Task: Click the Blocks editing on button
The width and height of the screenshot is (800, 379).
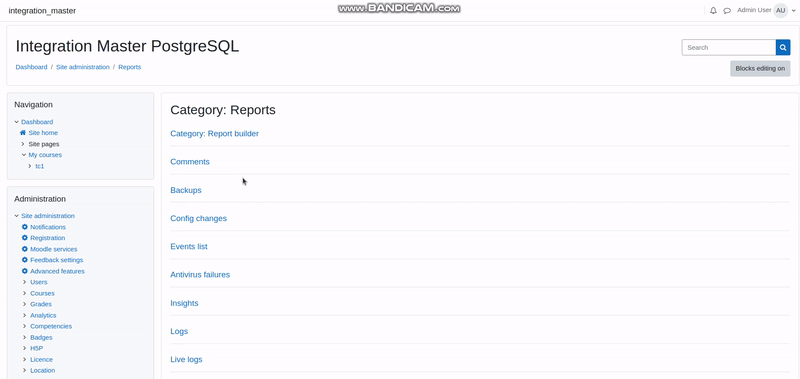Action: 760,68
